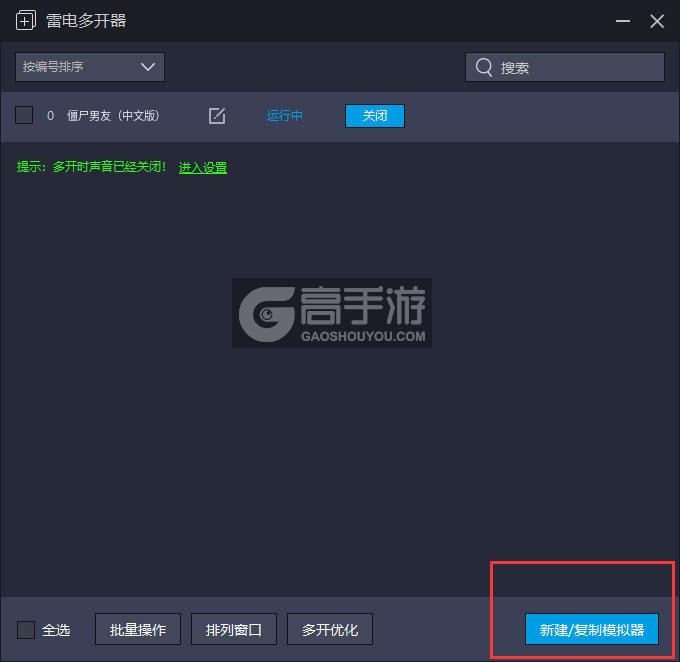Close the 雷电多开器 window

(657, 21)
